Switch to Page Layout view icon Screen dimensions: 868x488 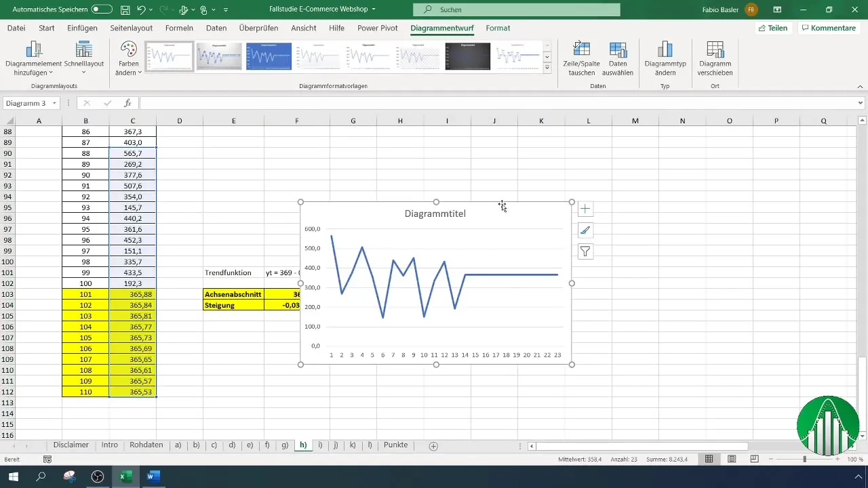coord(732,460)
